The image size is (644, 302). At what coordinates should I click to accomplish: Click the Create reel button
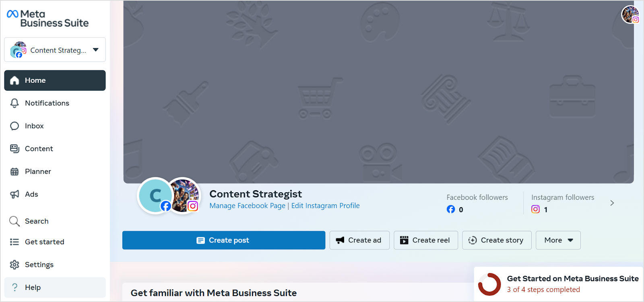[x=426, y=240]
